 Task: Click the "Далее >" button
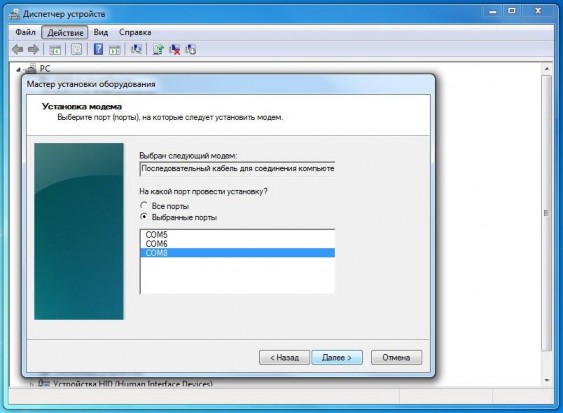(337, 358)
